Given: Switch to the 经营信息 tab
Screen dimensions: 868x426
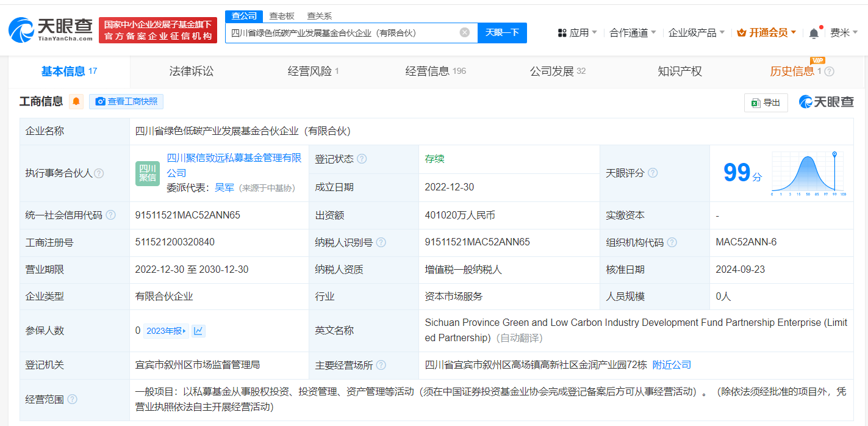Looking at the screenshot, I should pyautogui.click(x=435, y=71).
